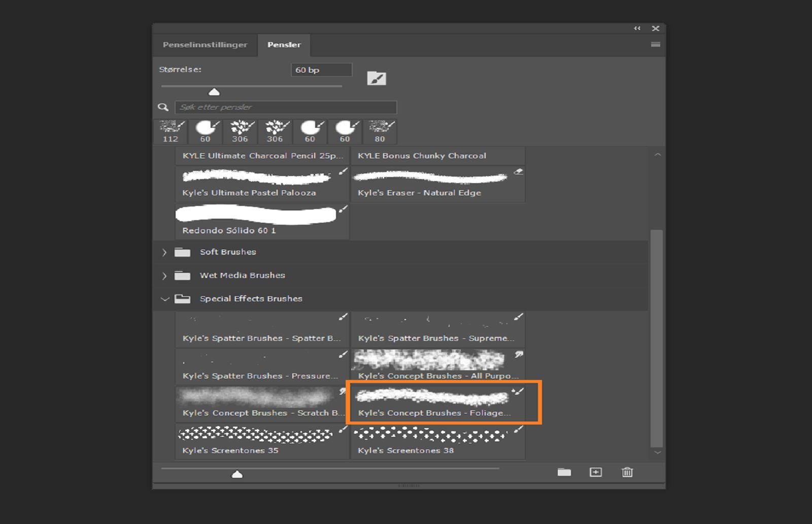
Task: Select Kyle's Concept Brushes - Scratch B brush
Action: click(262, 404)
